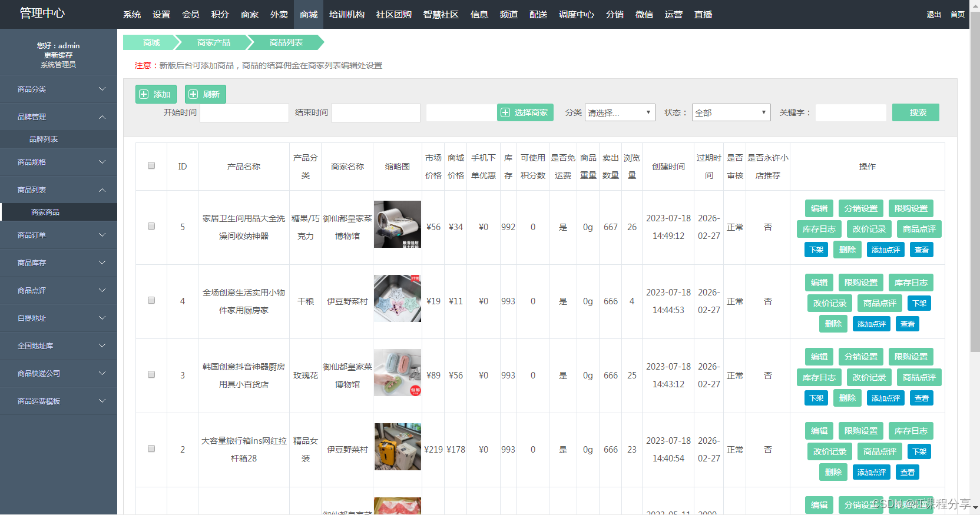Viewport: 980px width, 515px height.
Task: Click 改价记录 for product ID 3
Action: 869,377
